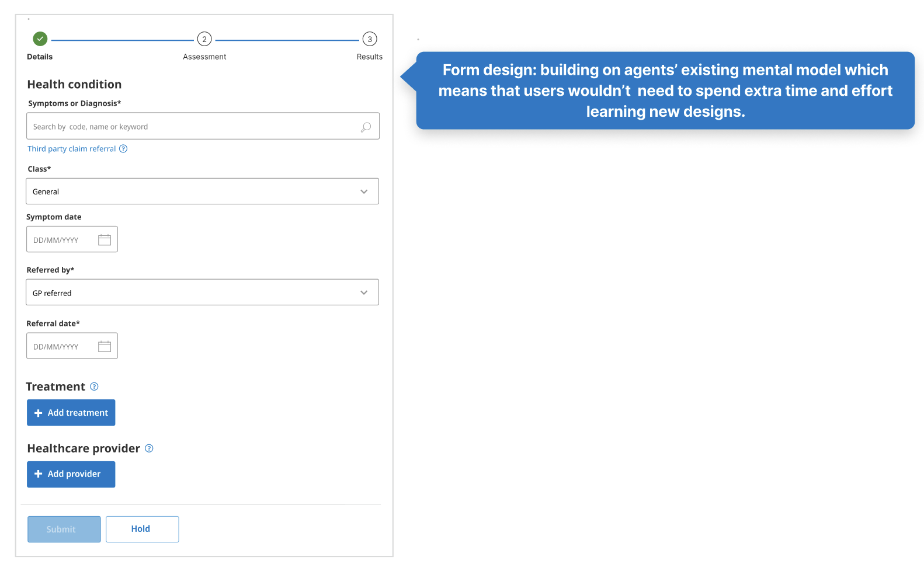The width and height of the screenshot is (924, 564).
Task: Click the Referral date* label
Action: [53, 323]
